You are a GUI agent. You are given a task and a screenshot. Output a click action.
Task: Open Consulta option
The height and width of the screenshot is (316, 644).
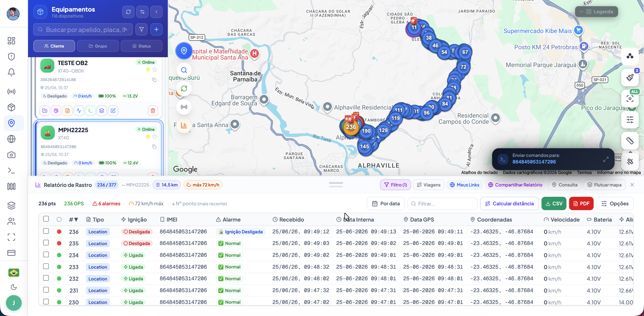point(564,185)
